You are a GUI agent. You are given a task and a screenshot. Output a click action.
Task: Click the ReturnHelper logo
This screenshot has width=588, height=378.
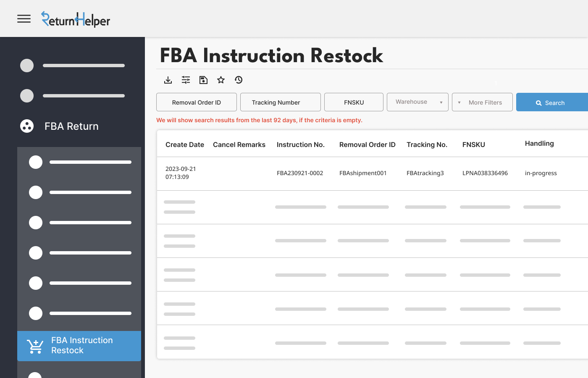click(x=76, y=19)
